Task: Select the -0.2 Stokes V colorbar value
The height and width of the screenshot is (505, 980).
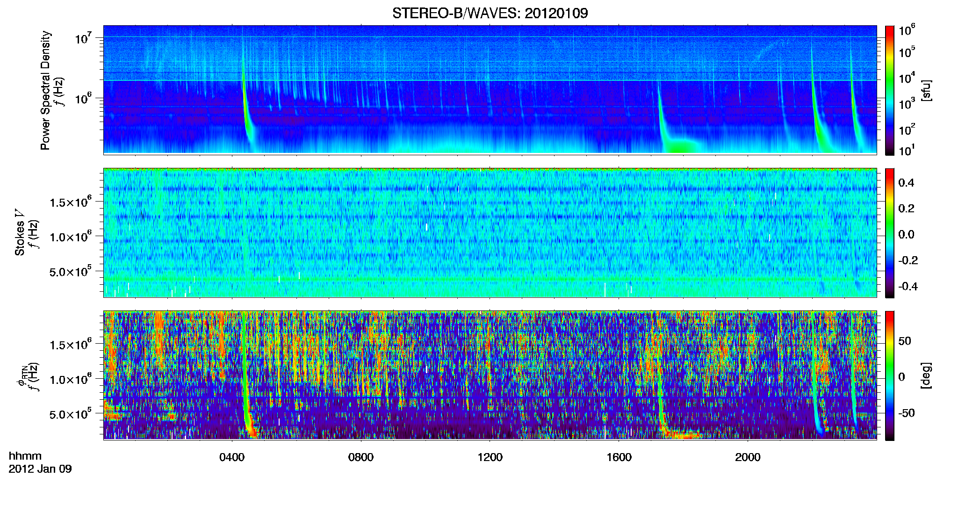Action: (x=908, y=260)
